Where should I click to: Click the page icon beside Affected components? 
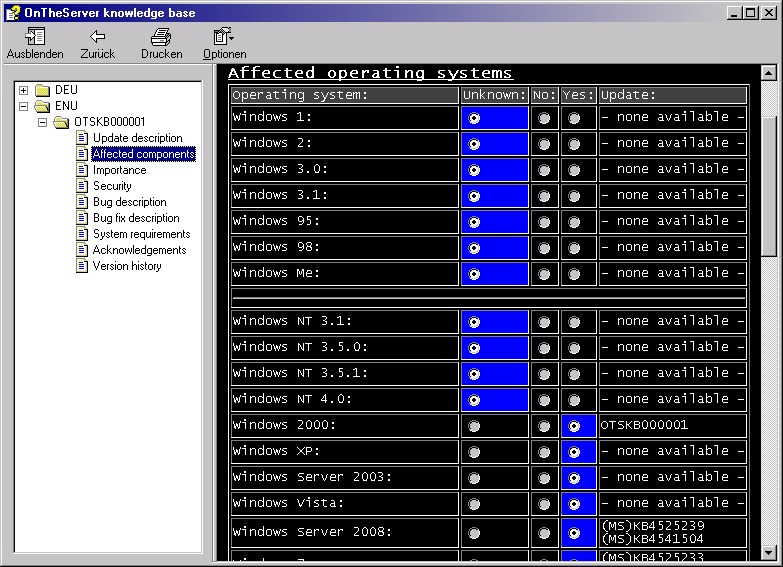tap(82, 154)
